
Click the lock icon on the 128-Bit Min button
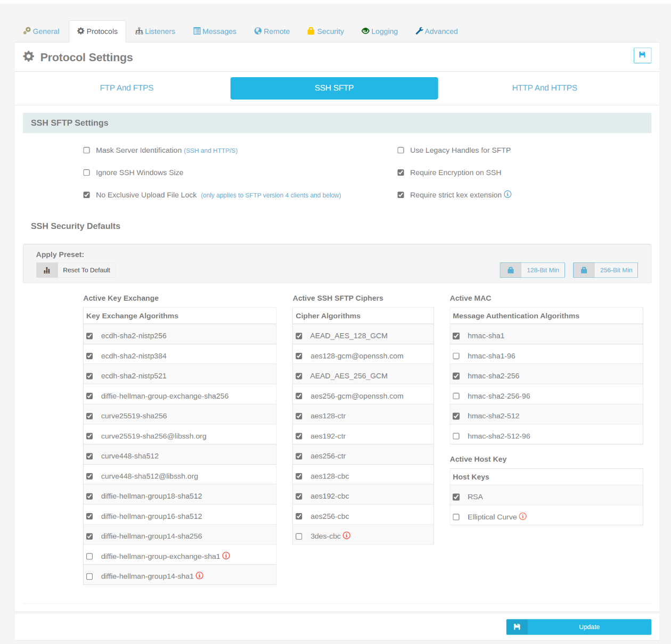(510, 270)
